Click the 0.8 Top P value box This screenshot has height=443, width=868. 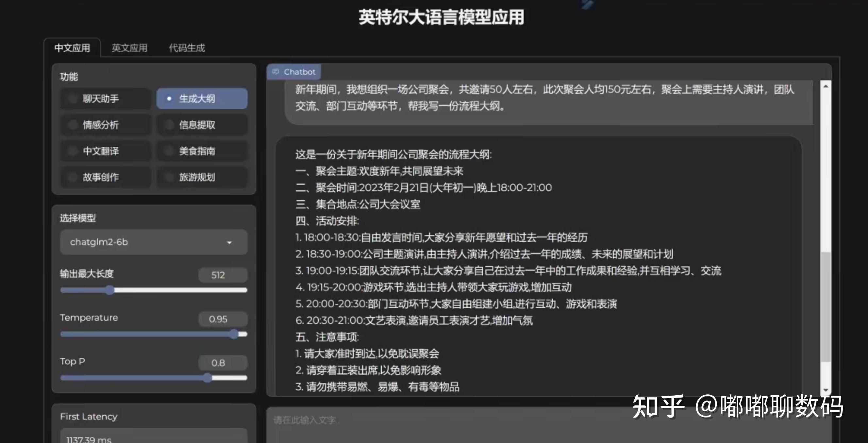tap(223, 363)
